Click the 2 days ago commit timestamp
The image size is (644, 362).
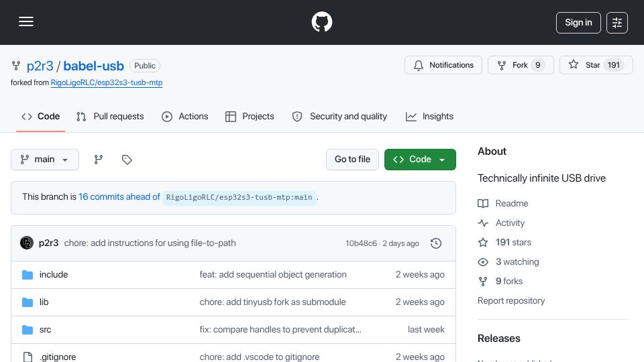point(401,243)
